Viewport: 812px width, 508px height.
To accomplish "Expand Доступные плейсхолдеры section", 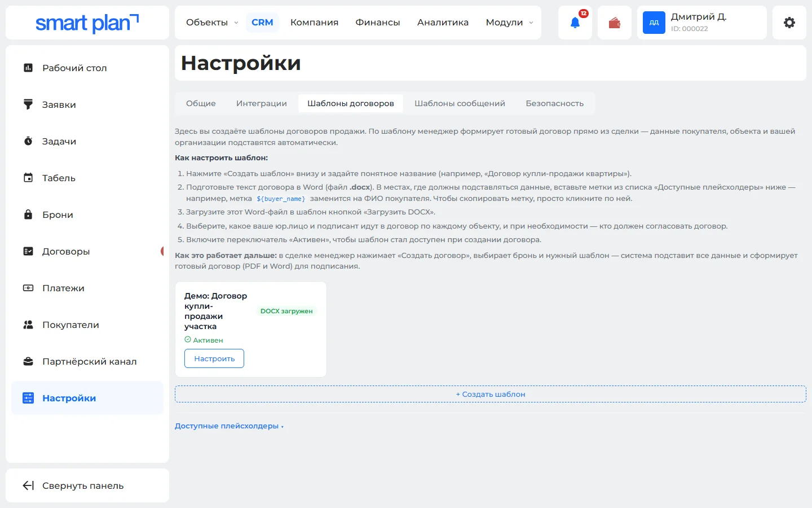I will tap(229, 426).
